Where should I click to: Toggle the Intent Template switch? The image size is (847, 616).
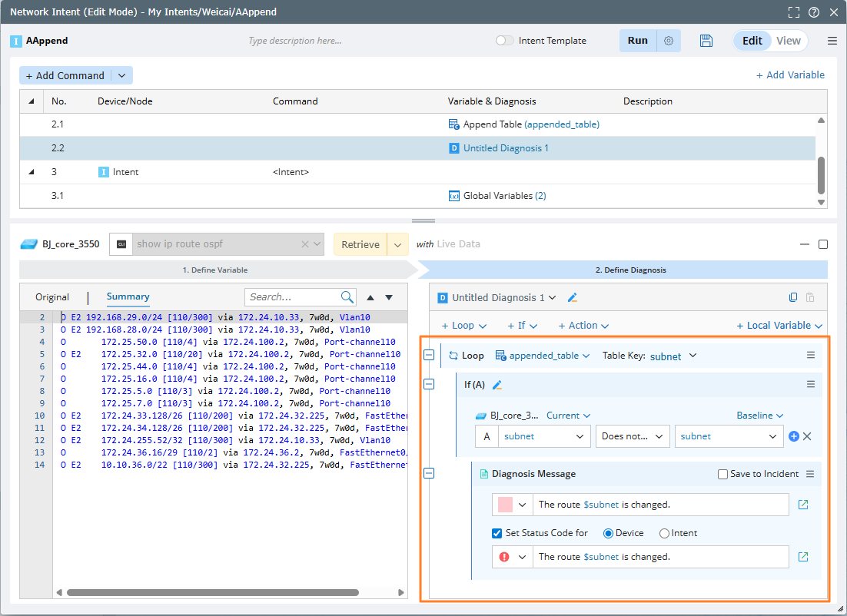tap(504, 41)
